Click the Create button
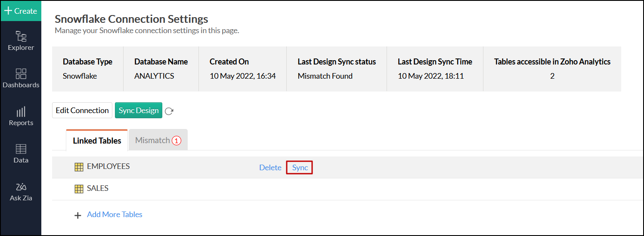Screen dimensions: 644x236 (x=21, y=11)
